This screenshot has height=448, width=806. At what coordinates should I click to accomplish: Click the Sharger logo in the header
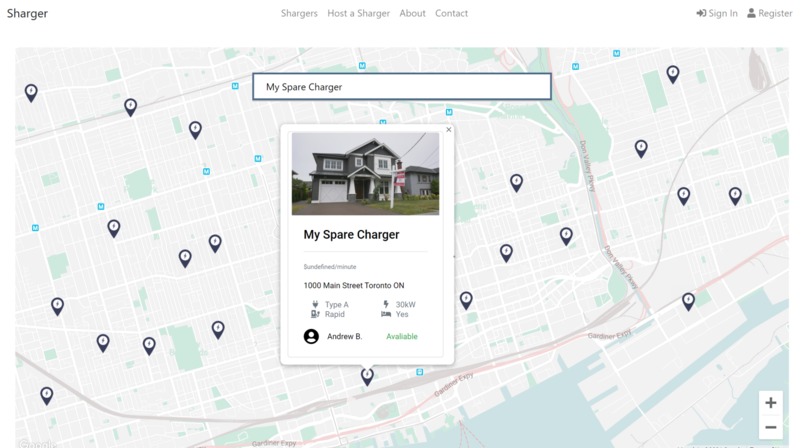point(27,13)
